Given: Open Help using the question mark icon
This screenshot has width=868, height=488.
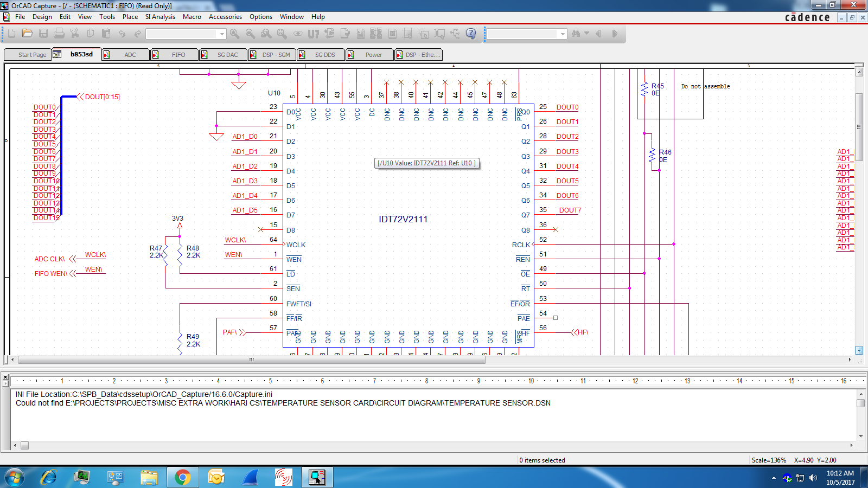Looking at the screenshot, I should tap(471, 34).
